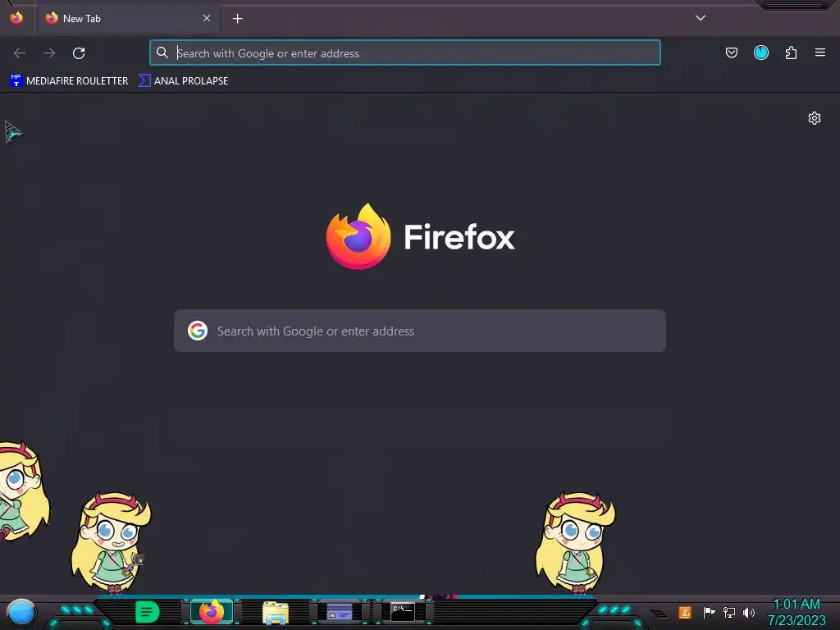Open the Extensions puzzle icon
840x630 pixels.
pyautogui.click(x=791, y=52)
